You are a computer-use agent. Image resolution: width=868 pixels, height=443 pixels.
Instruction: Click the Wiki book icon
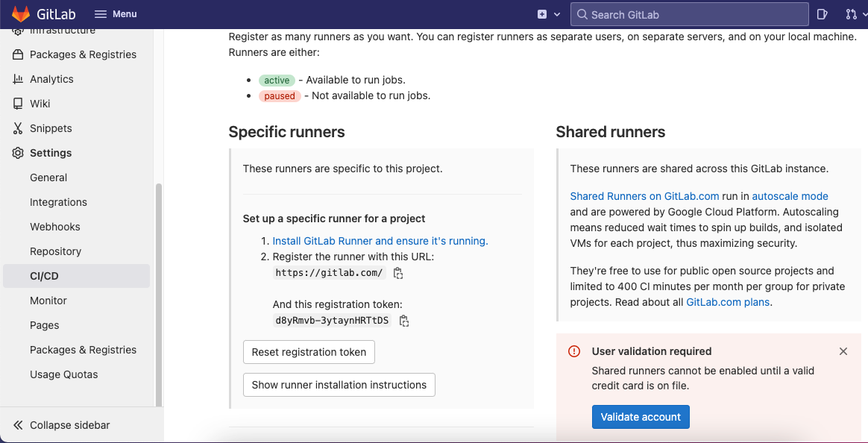click(18, 104)
